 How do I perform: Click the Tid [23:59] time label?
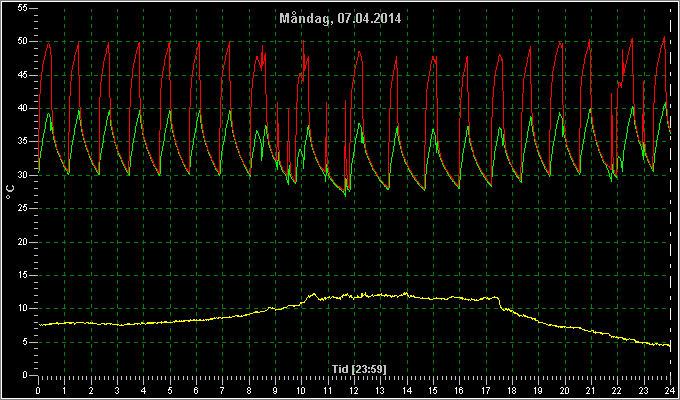coord(359,369)
